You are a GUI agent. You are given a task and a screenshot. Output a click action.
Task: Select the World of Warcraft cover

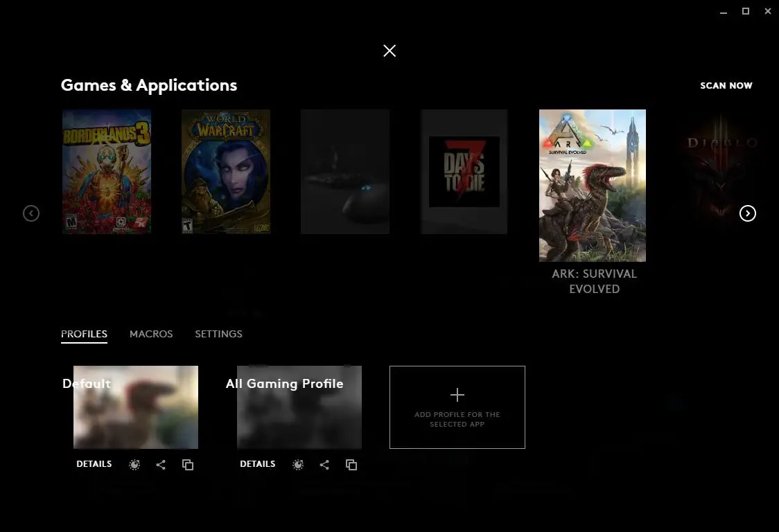pos(226,172)
